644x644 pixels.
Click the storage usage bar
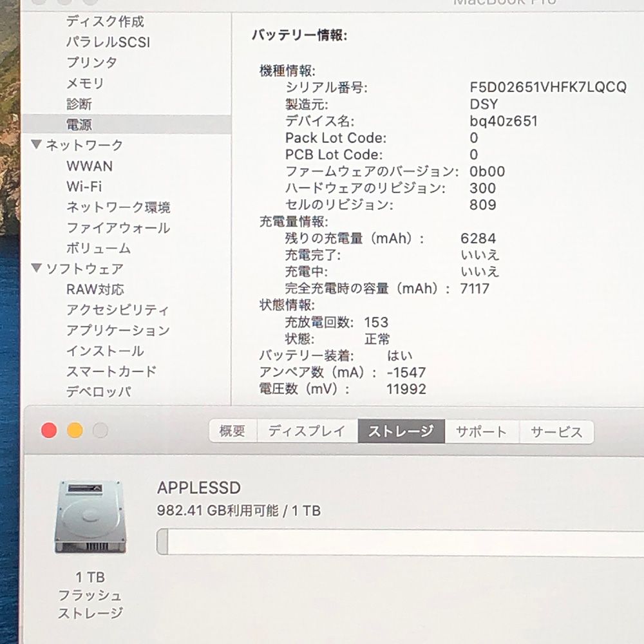[400, 542]
